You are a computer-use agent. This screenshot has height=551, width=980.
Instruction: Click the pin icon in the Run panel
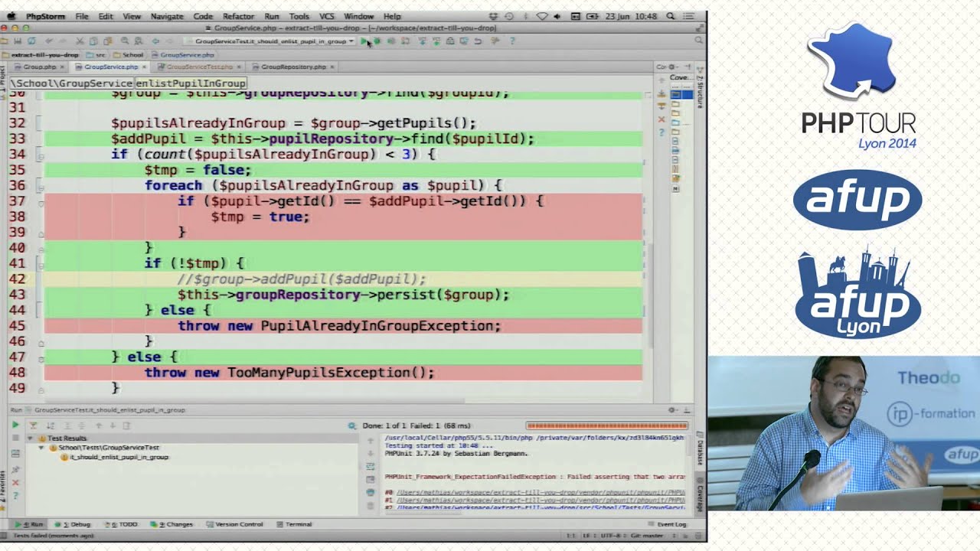(x=15, y=470)
